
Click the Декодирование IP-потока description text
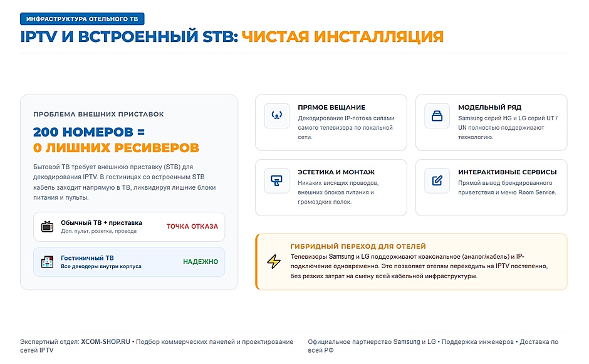click(346, 128)
